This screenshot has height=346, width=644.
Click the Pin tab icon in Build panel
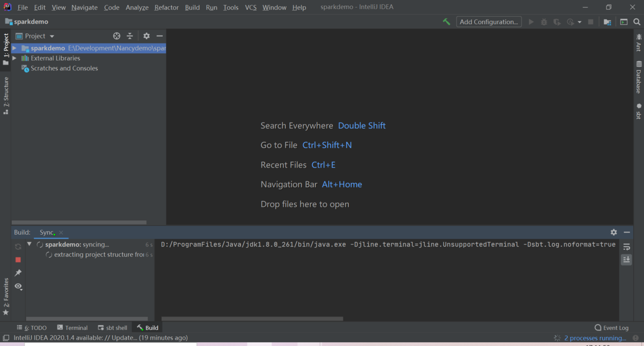coord(18,273)
